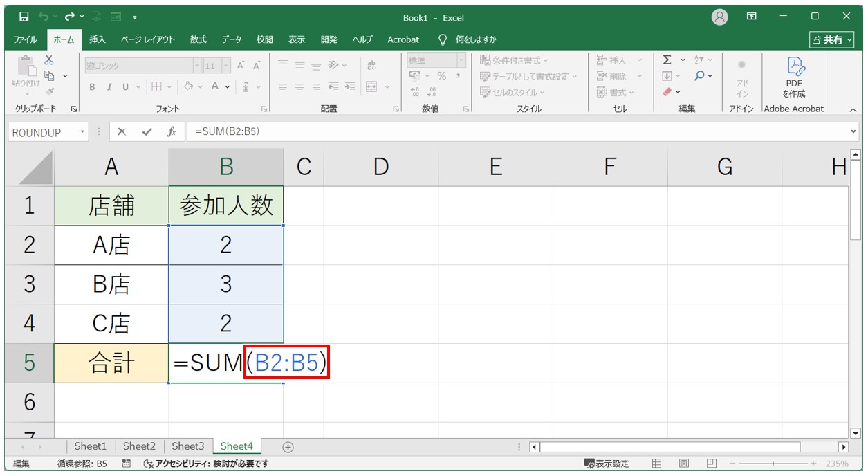Switch to Data (データ) tab
Image resolution: width=868 pixels, height=476 pixels.
tap(232, 39)
